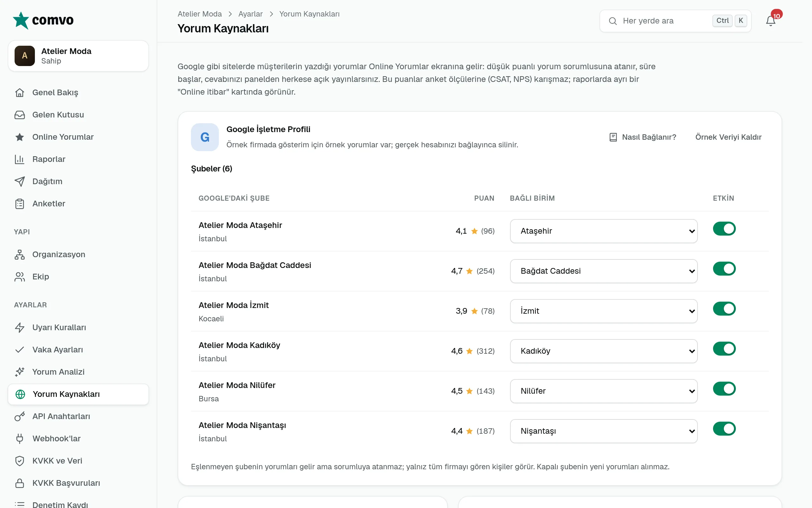Open the Ataşehir linked unit dropdown
This screenshot has width=812, height=508.
click(604, 231)
